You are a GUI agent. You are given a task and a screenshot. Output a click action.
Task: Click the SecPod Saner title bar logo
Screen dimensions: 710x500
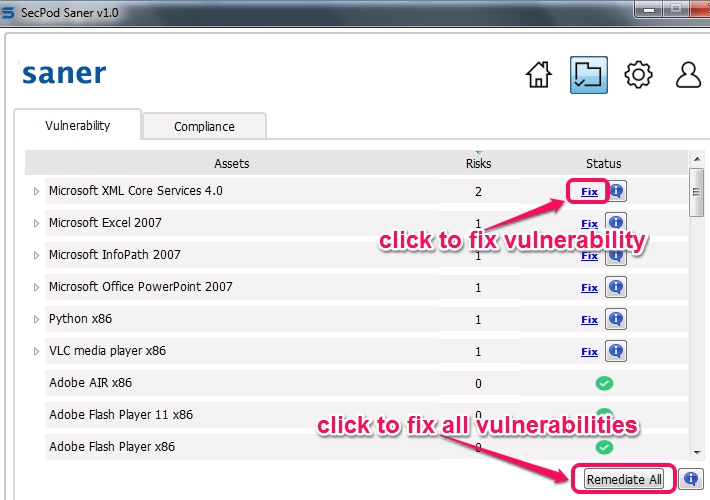(8, 12)
